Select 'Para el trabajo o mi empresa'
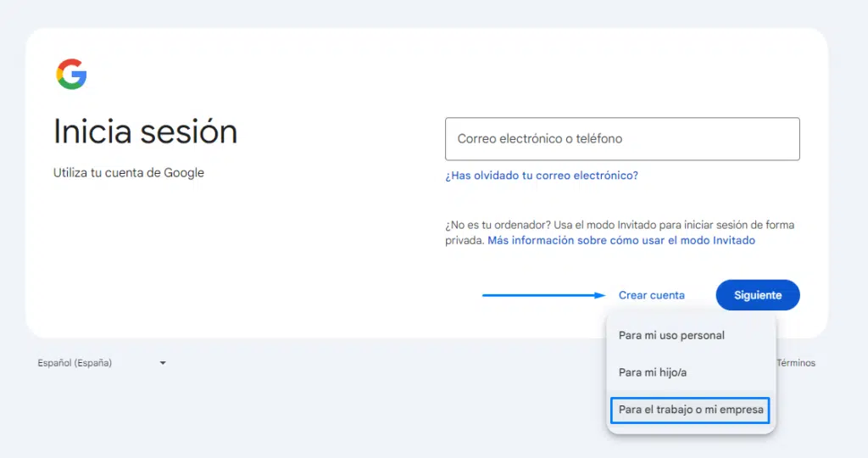The image size is (868, 458). 691,410
